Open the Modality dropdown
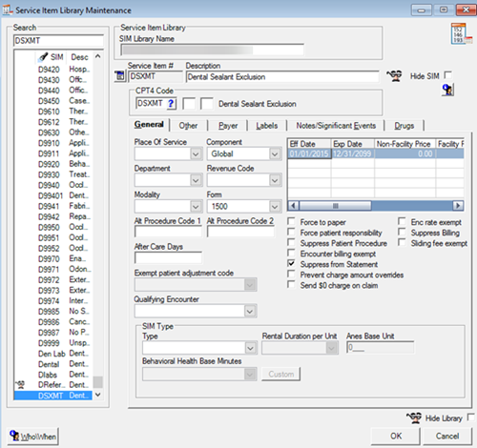This screenshot has width=477, height=448. tap(196, 207)
